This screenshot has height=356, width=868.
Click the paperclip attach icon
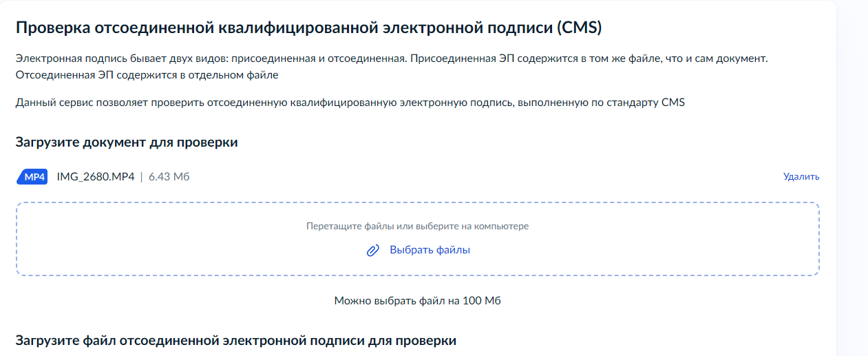click(x=372, y=251)
